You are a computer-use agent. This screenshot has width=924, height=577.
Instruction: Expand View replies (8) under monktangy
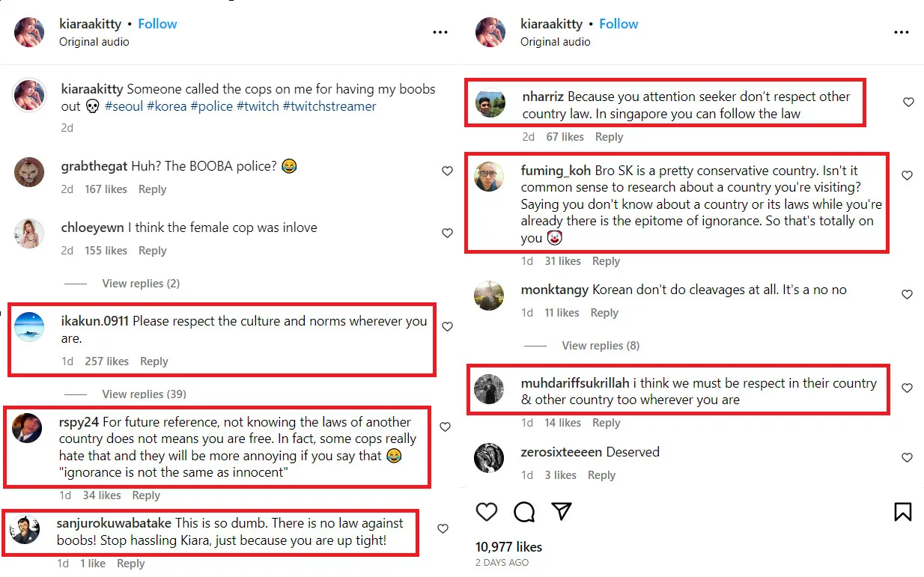(x=601, y=346)
